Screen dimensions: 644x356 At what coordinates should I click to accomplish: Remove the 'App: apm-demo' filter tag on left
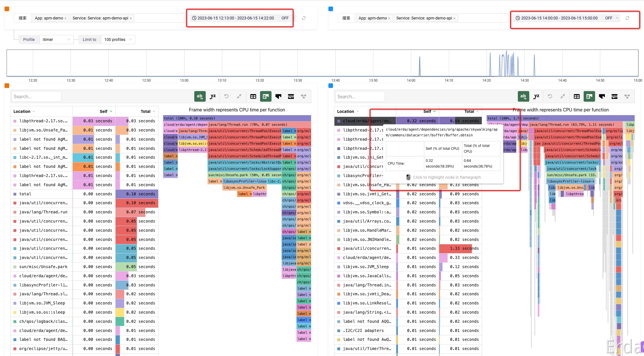pos(66,18)
